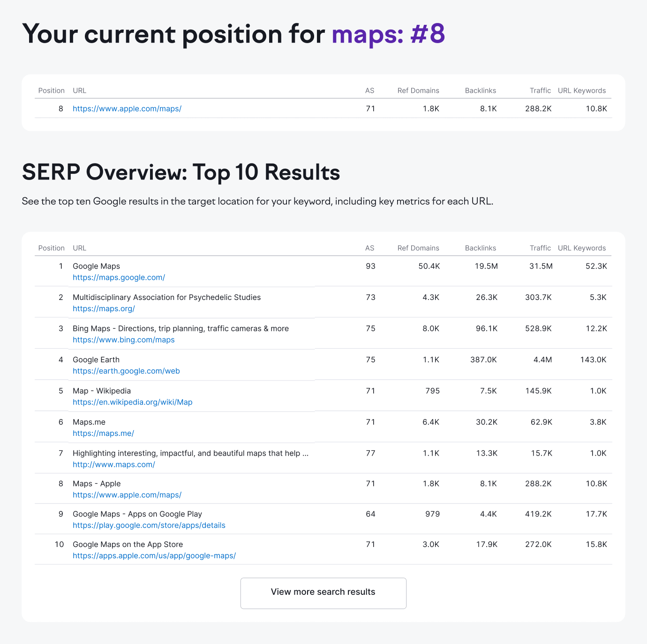Visit https://maps.org/ for MAPS
Viewport: 647px width, 644px height.
(x=104, y=308)
